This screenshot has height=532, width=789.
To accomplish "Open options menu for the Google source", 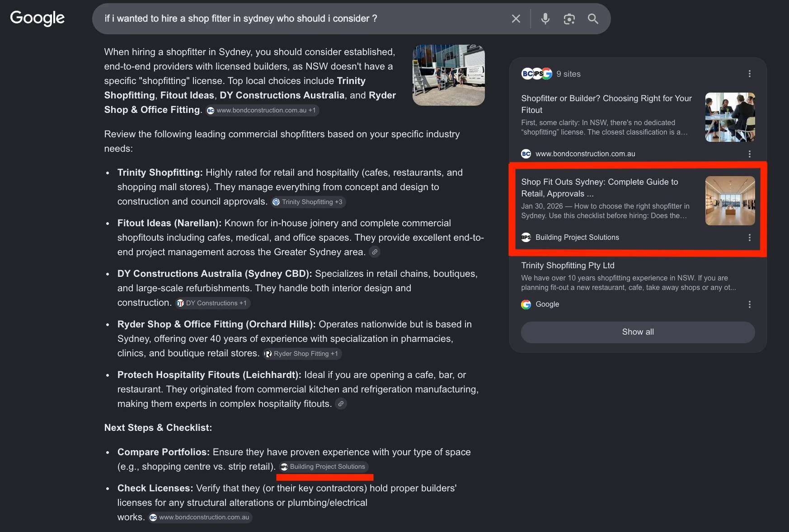I will click(749, 304).
